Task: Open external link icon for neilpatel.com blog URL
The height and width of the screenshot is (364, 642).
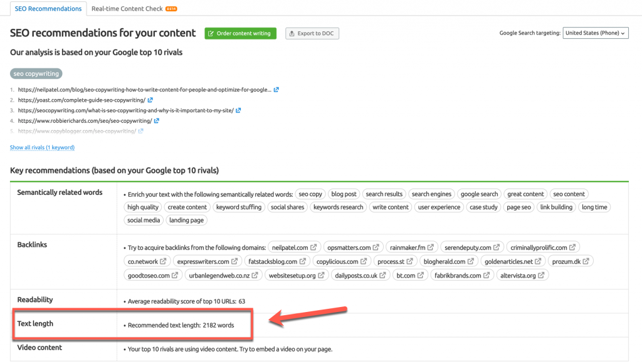Action: tap(276, 90)
